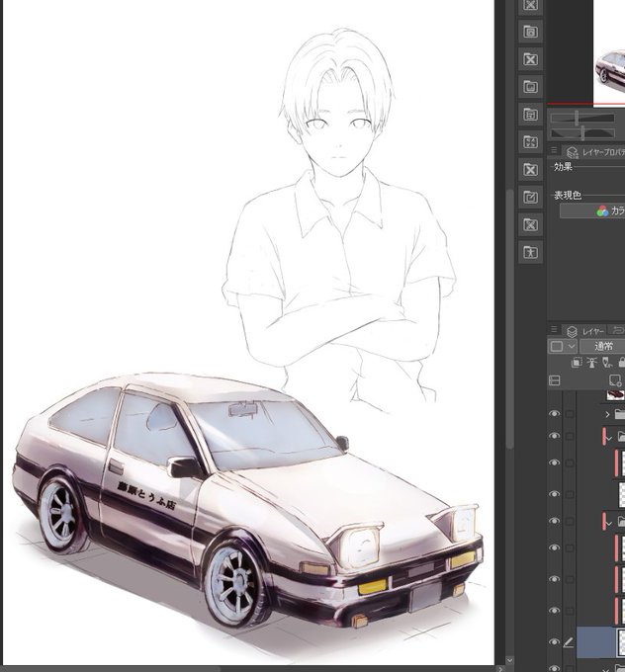Toggle lock box of the lower expanded folder
This screenshot has width=625, height=672.
(570, 521)
